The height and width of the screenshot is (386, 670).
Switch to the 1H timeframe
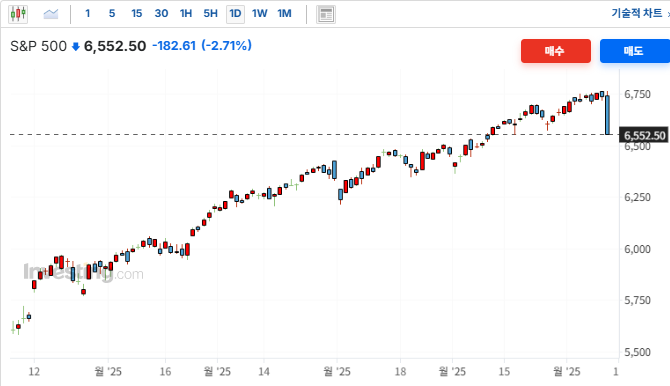[186, 14]
